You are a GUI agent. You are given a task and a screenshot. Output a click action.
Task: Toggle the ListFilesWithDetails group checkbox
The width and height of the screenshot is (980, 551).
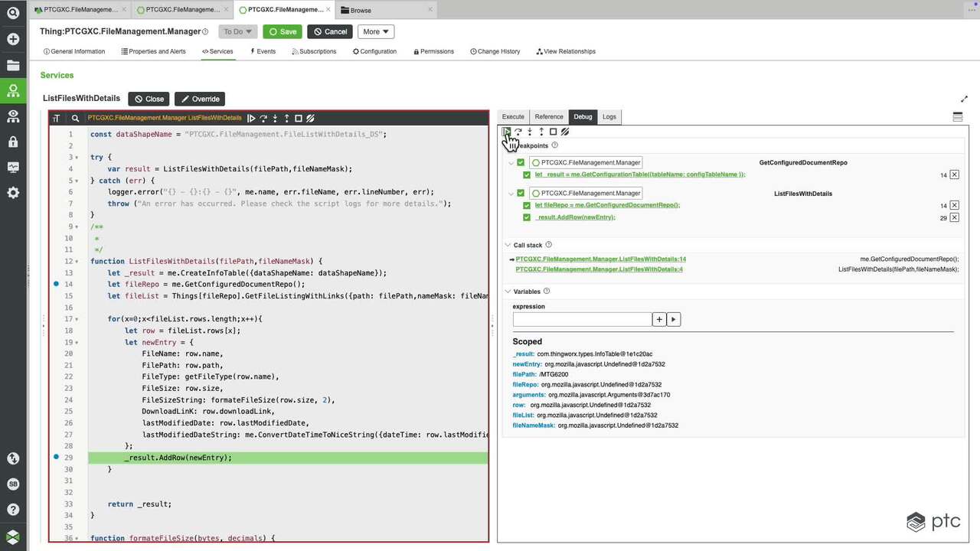click(521, 193)
